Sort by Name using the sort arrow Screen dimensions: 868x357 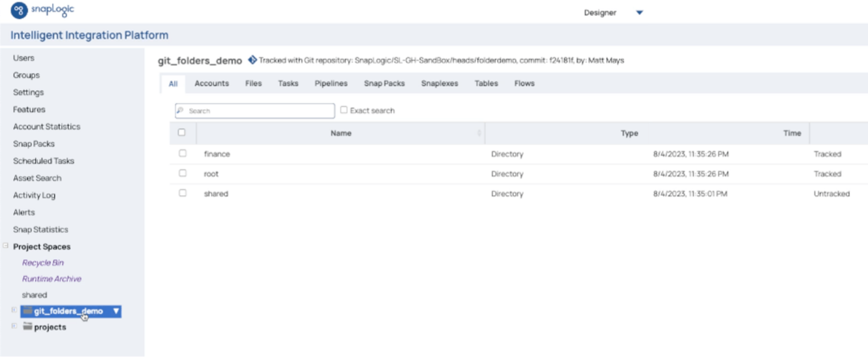(480, 133)
